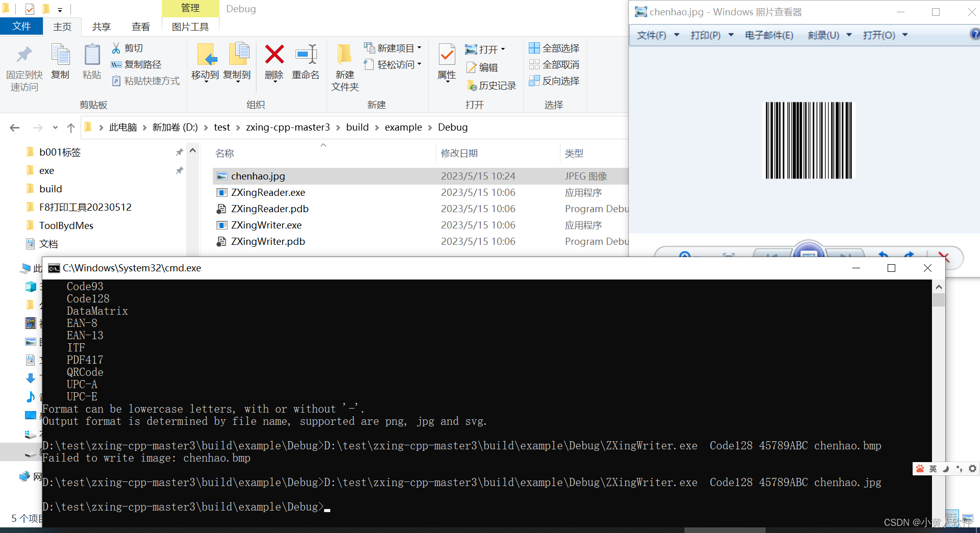Switch to Picture Tools (图片工具) tab

tap(190, 27)
